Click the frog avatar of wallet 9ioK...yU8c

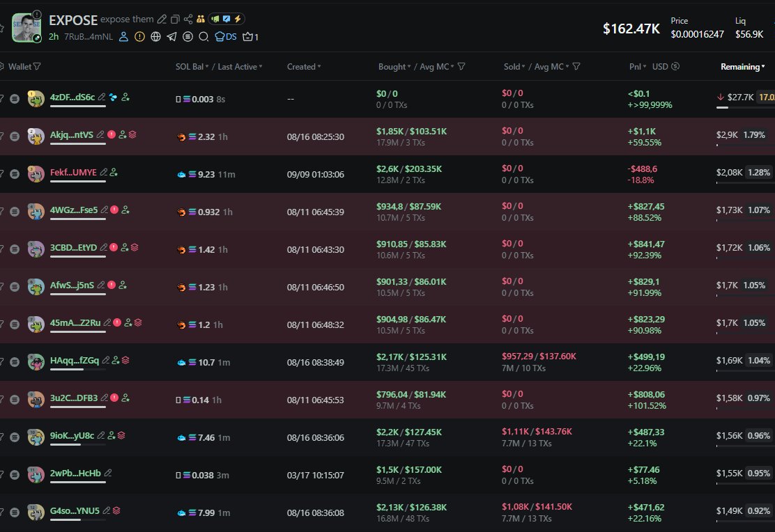point(36,437)
